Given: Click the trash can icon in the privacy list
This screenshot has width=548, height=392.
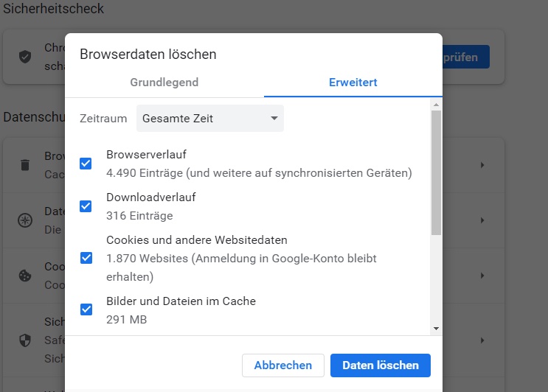Looking at the screenshot, I should tap(25, 165).
